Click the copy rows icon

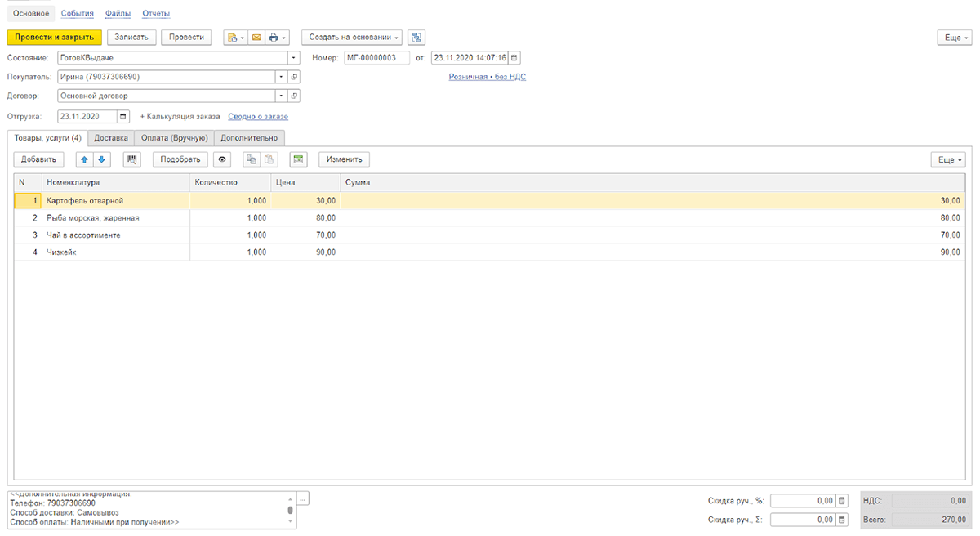(252, 160)
